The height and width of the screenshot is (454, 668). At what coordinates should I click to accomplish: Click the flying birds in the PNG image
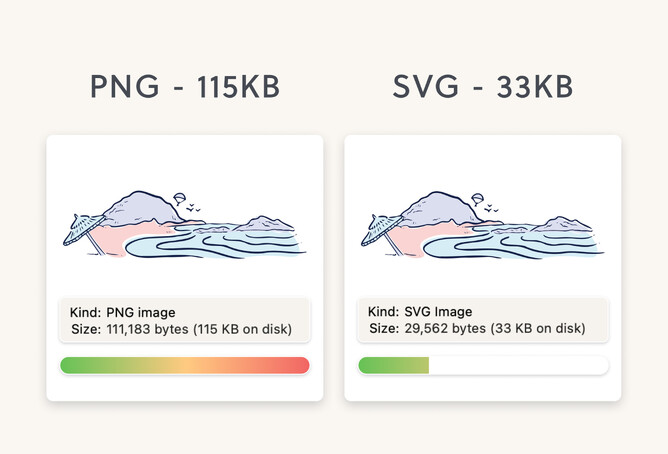point(193,208)
